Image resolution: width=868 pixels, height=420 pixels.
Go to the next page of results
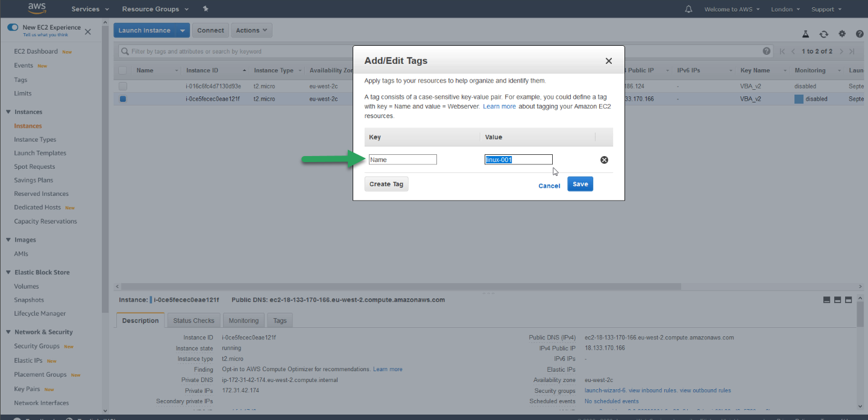pos(841,52)
